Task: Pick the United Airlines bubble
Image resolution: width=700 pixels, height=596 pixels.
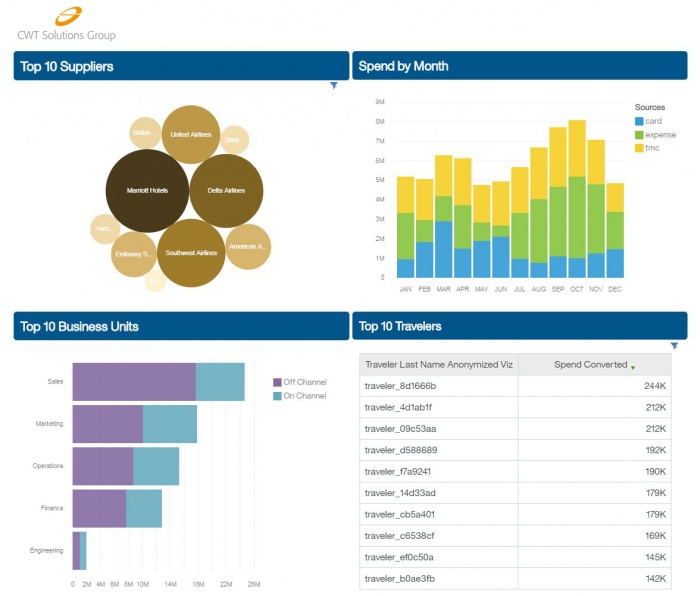Action: click(191, 134)
